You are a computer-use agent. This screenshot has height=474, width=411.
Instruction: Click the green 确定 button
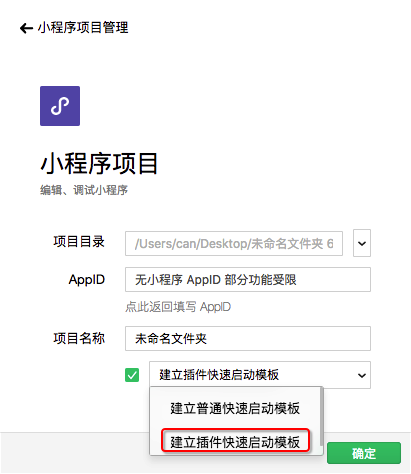pos(364,453)
